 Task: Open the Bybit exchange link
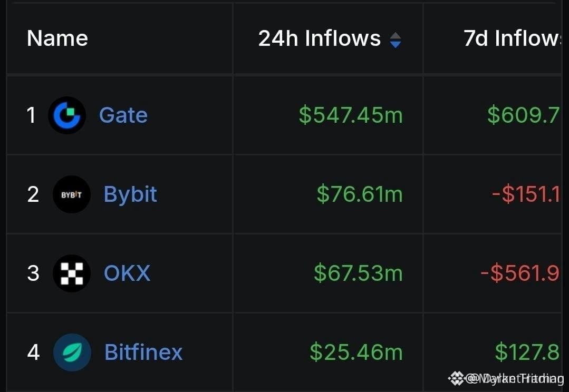click(130, 194)
